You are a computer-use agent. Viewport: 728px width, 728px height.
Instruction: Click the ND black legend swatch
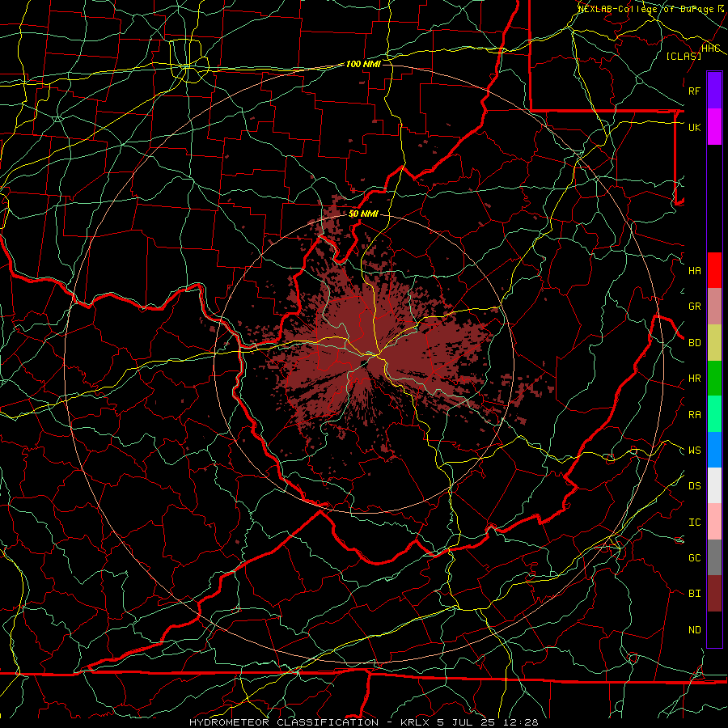tap(714, 629)
